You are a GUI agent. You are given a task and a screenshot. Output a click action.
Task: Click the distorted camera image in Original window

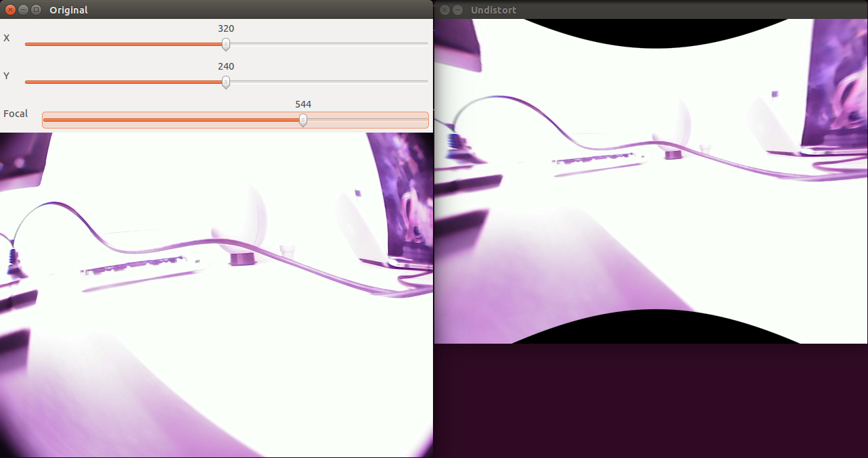(x=216, y=295)
